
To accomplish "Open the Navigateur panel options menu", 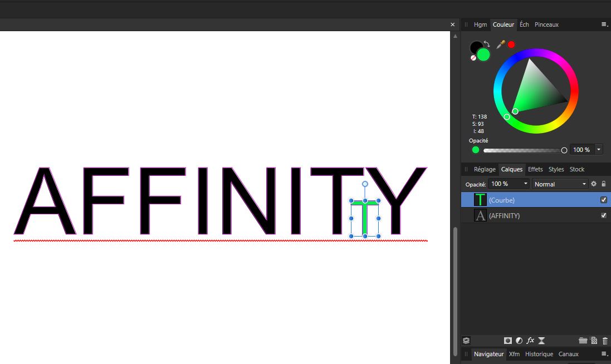I will click(604, 354).
